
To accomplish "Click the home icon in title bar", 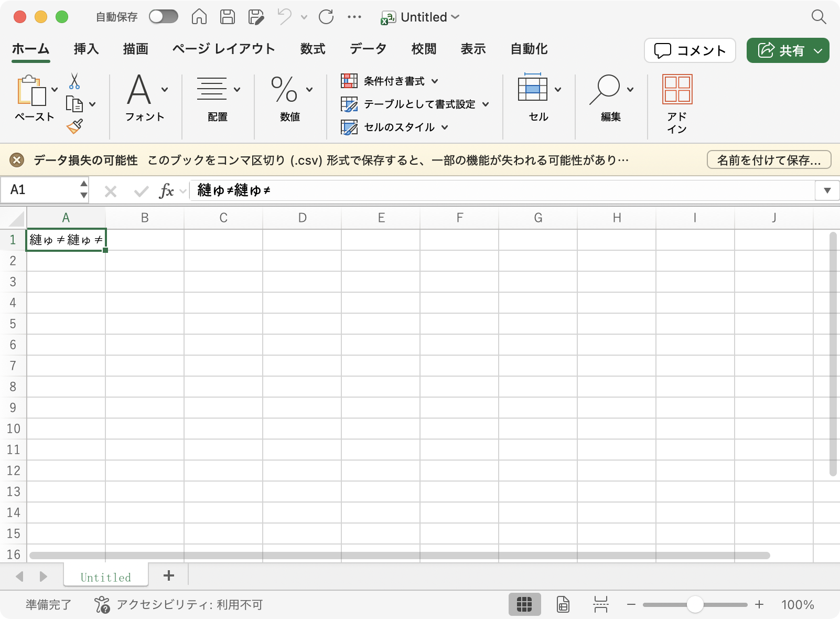I will click(x=199, y=17).
